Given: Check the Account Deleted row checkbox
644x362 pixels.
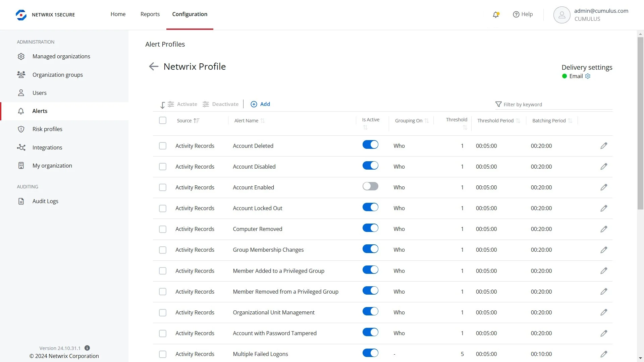Looking at the screenshot, I should click(x=163, y=146).
